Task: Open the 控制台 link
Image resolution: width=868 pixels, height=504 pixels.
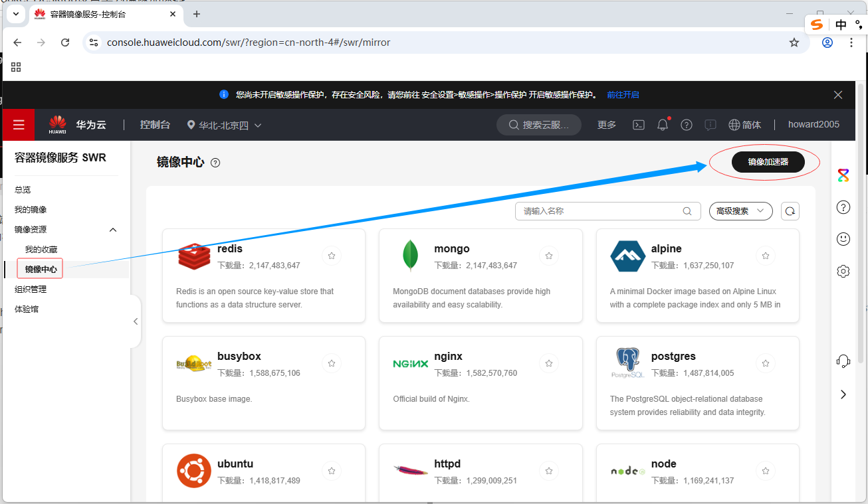Action: 155,125
